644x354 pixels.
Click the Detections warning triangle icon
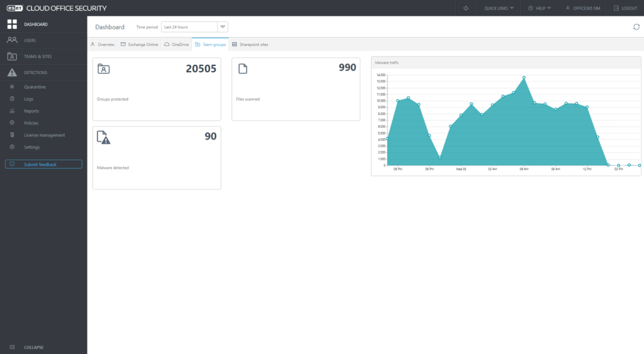tap(12, 72)
